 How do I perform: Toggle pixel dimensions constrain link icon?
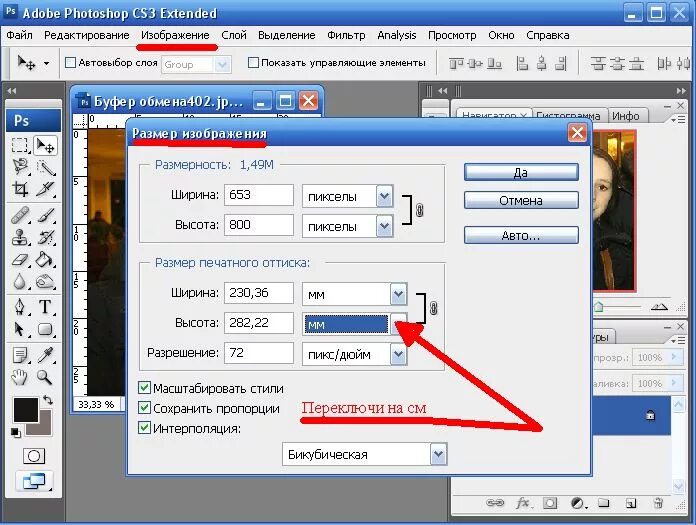(419, 209)
